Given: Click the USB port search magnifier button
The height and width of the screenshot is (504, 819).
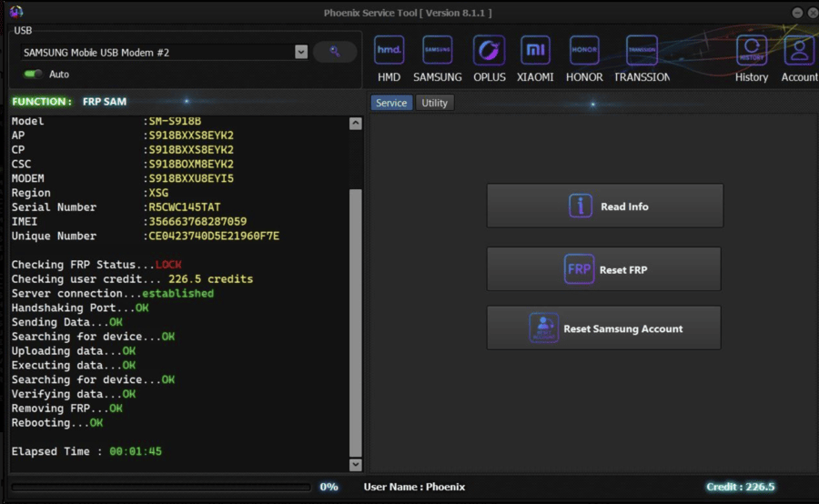Looking at the screenshot, I should (x=335, y=51).
